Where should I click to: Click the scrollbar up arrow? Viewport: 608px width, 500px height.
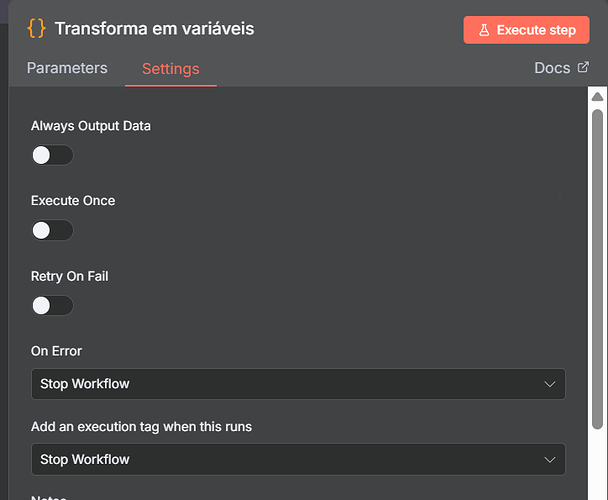click(x=597, y=98)
